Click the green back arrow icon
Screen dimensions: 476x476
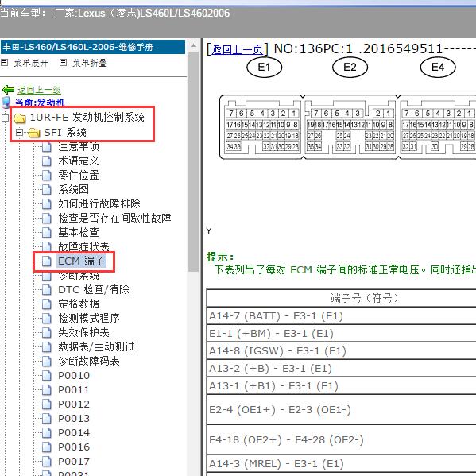click(8, 90)
